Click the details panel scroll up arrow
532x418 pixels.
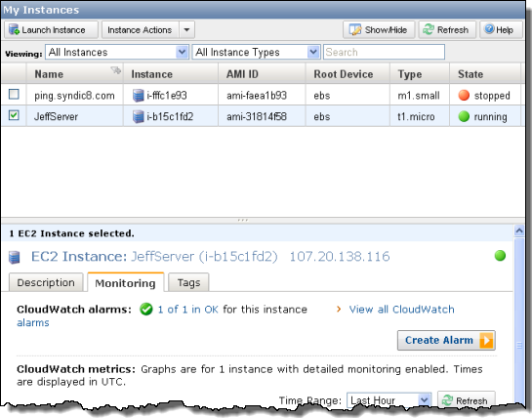point(519,230)
